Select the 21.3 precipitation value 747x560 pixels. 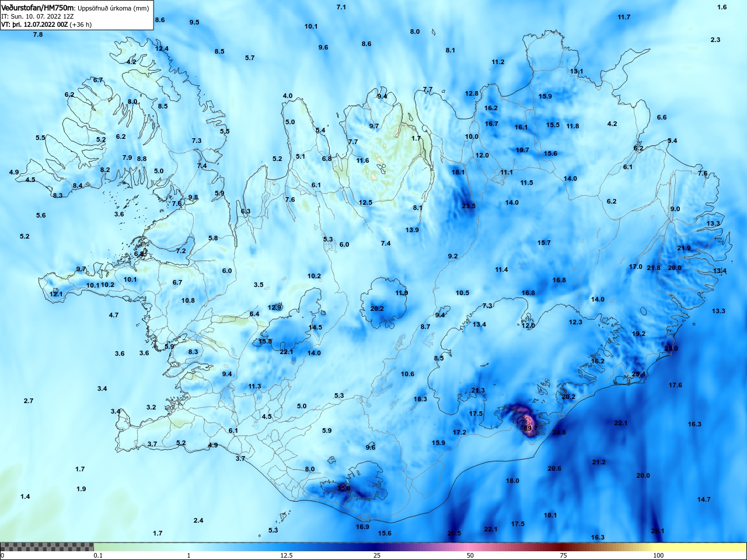(478, 391)
